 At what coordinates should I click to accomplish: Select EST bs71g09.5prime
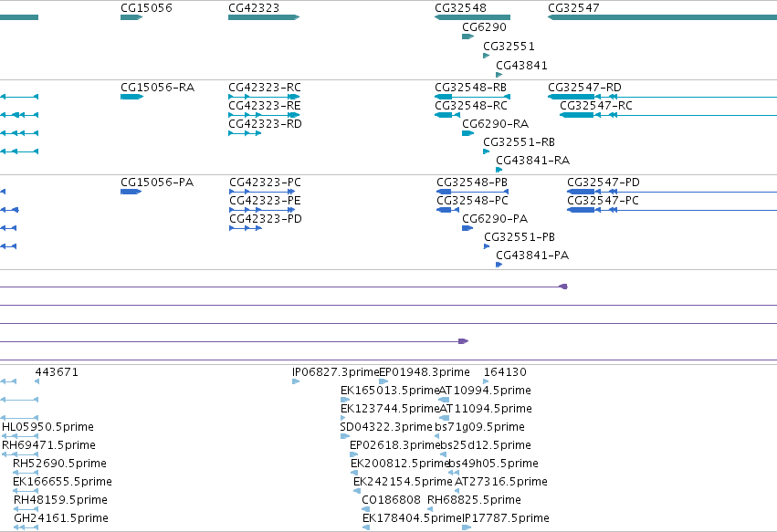click(479, 427)
